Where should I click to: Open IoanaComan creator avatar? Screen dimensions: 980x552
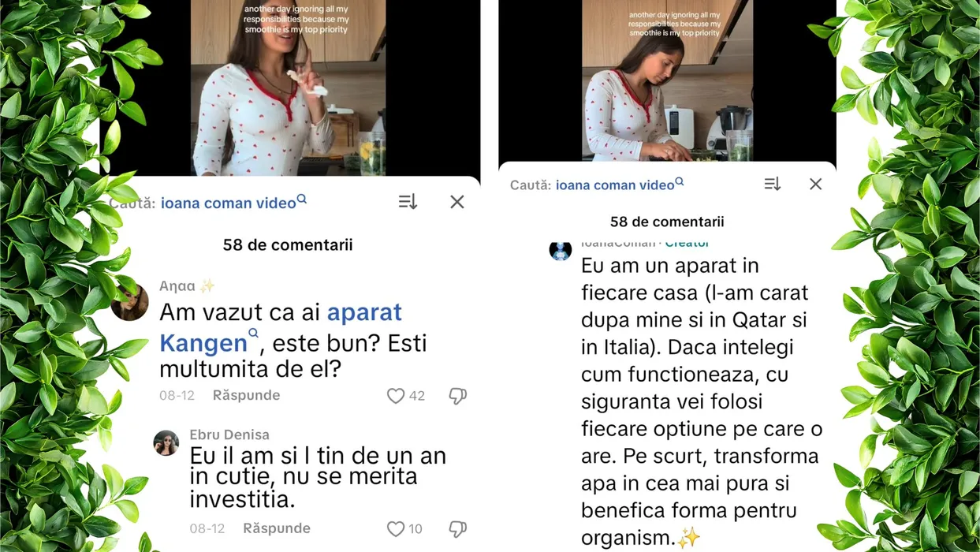pos(561,250)
